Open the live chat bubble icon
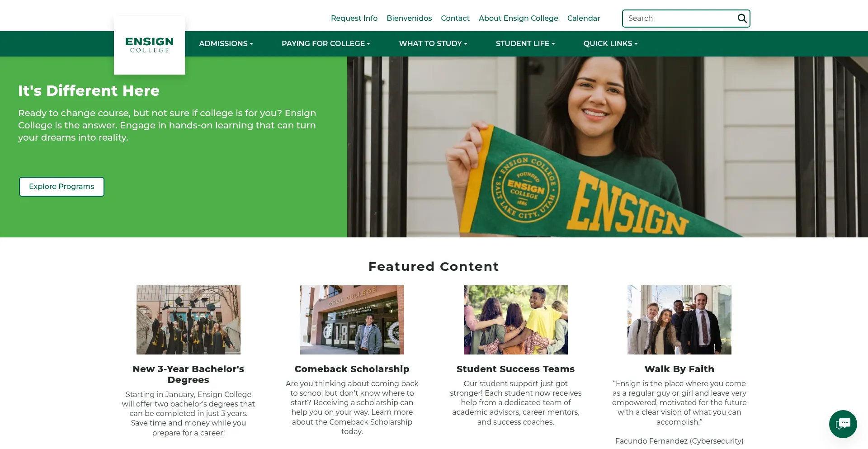 (x=843, y=424)
